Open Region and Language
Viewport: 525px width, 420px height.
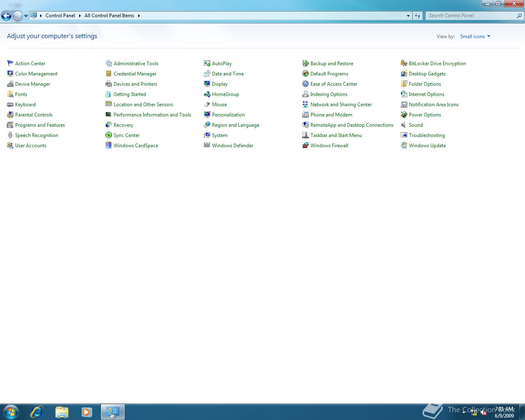coord(235,125)
